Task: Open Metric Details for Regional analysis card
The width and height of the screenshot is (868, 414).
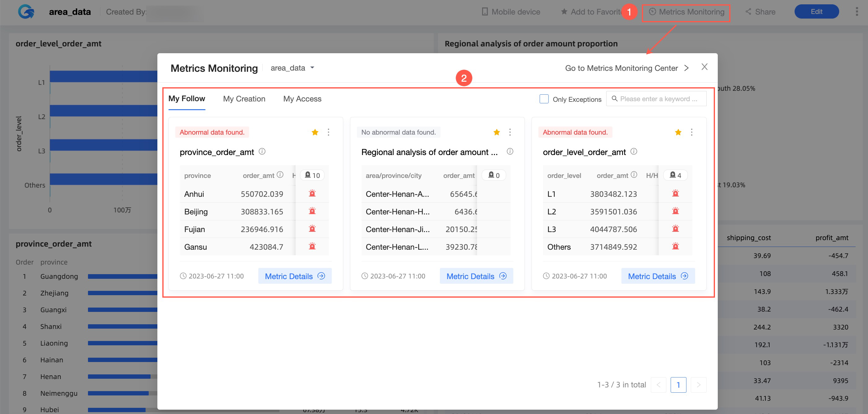Action: [476, 276]
